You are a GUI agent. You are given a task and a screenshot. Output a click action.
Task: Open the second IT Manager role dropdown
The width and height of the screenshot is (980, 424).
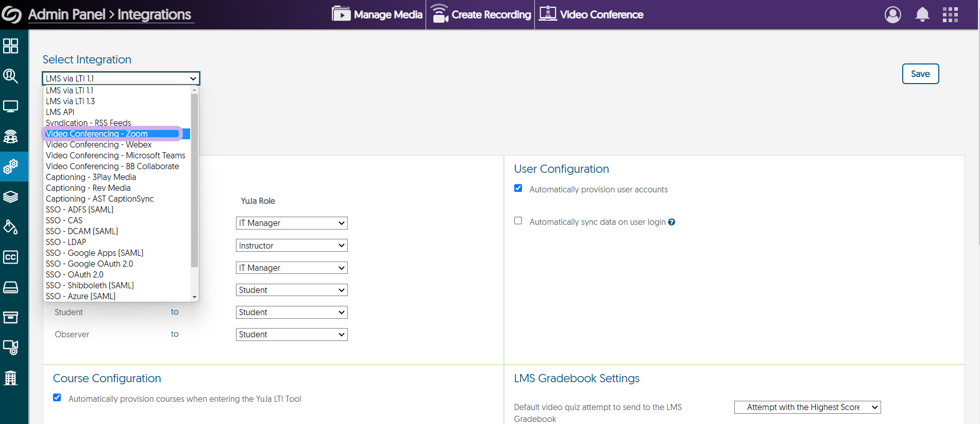[292, 268]
